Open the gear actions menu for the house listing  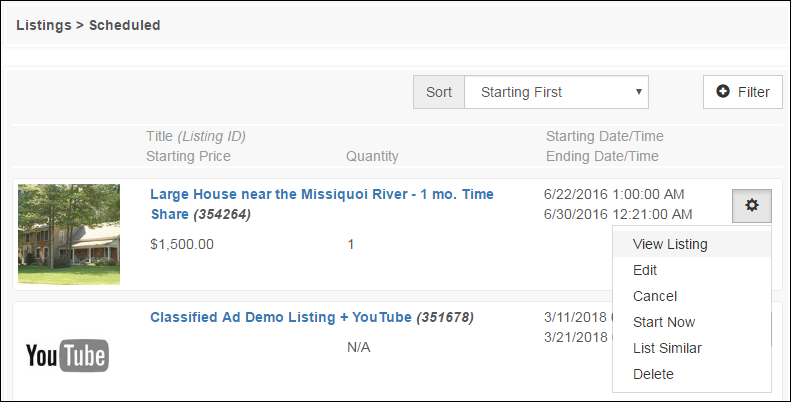click(752, 205)
